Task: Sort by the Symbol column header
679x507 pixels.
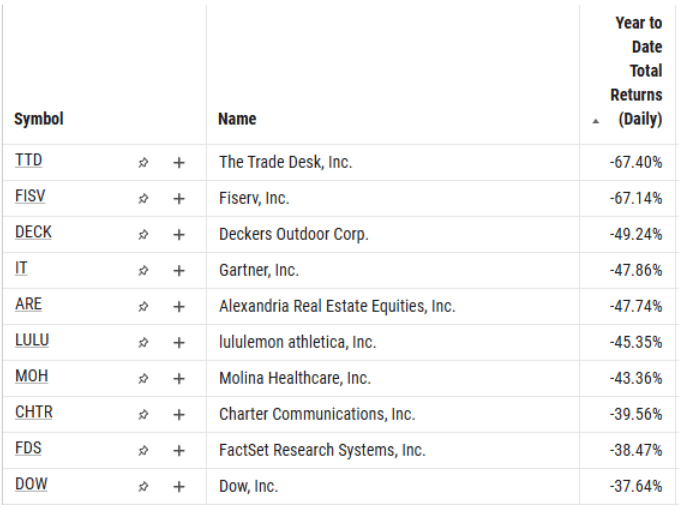Action: pyautogui.click(x=39, y=119)
